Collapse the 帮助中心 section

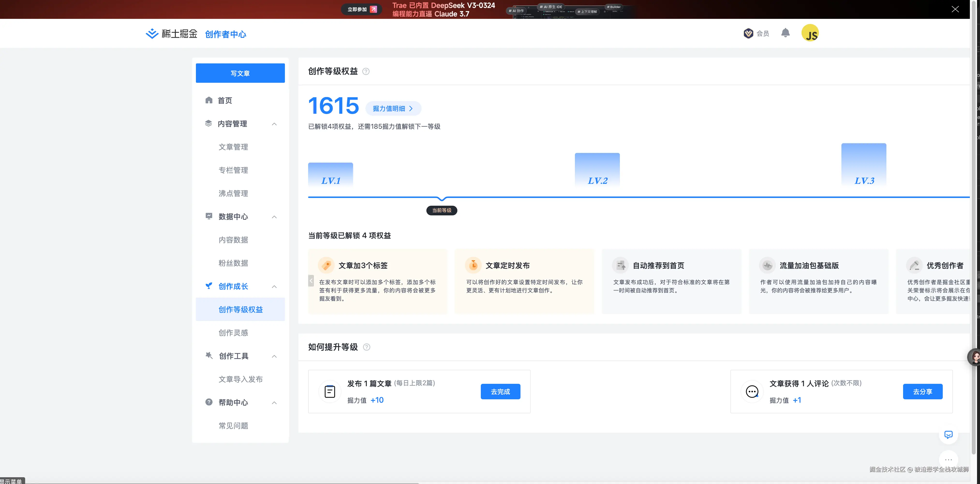click(274, 402)
